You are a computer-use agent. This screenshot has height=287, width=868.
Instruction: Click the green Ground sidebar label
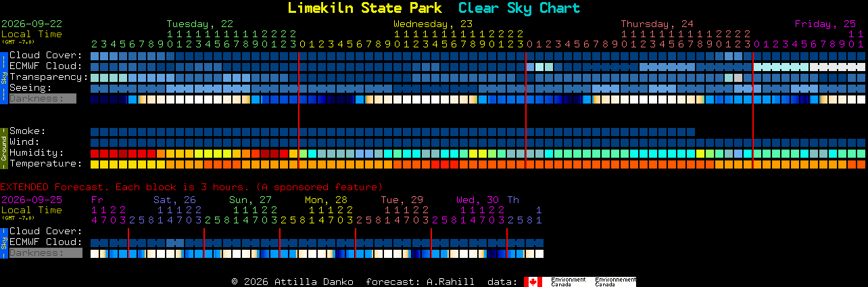(4, 147)
